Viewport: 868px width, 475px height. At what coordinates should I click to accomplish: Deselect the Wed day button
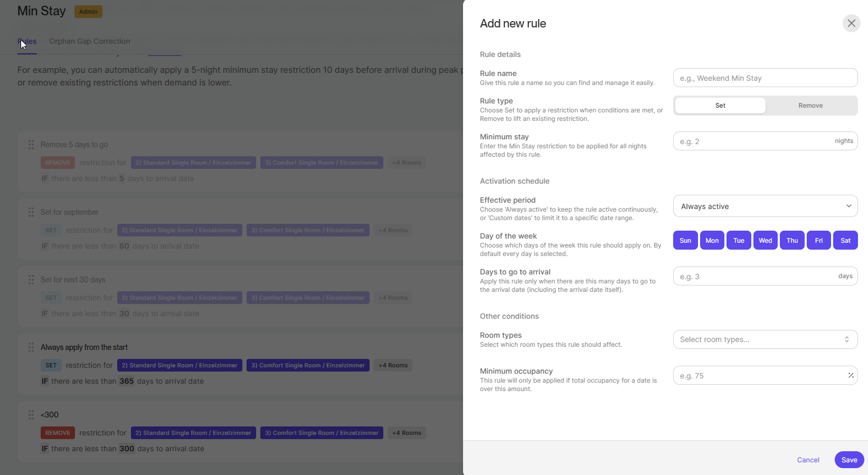(765, 241)
